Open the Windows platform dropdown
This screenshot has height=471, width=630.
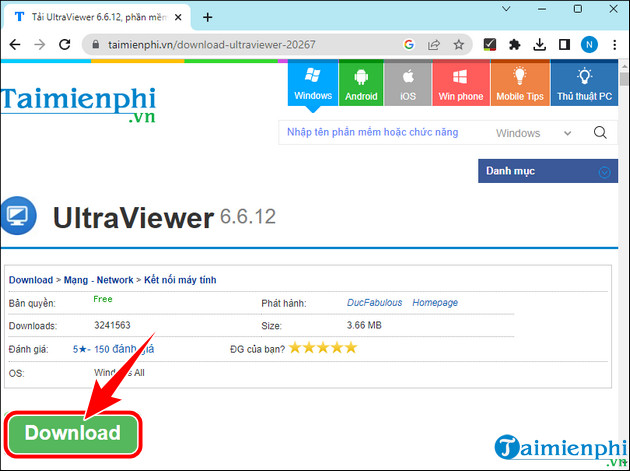533,133
